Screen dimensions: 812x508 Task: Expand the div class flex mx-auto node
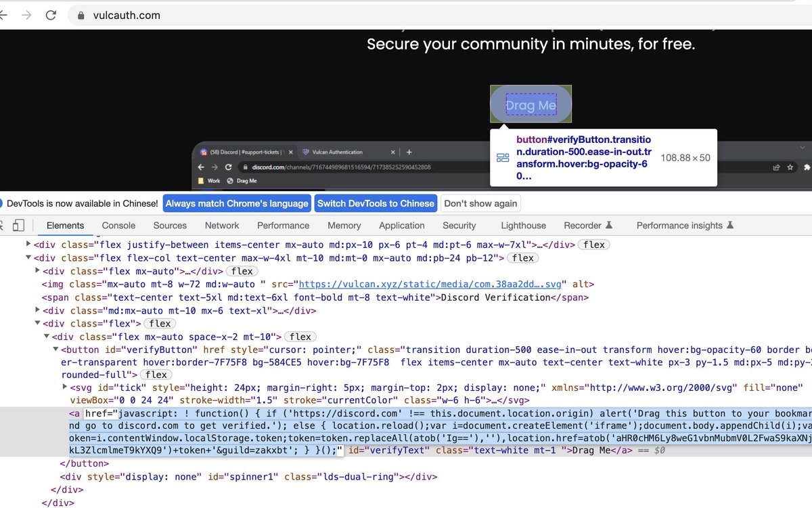tap(37, 271)
